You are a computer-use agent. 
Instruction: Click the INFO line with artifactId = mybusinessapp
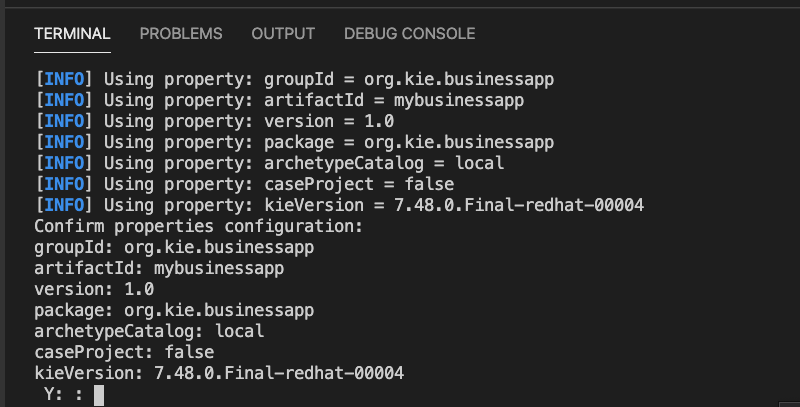279,100
